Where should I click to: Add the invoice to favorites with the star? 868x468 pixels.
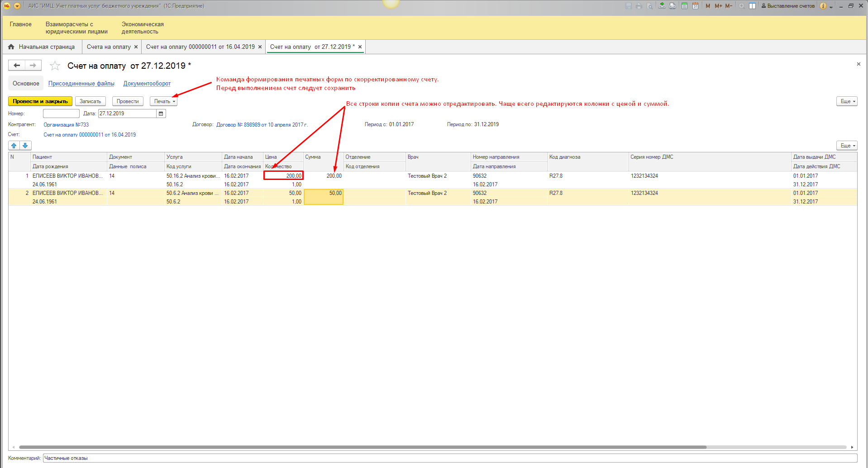pyautogui.click(x=55, y=66)
